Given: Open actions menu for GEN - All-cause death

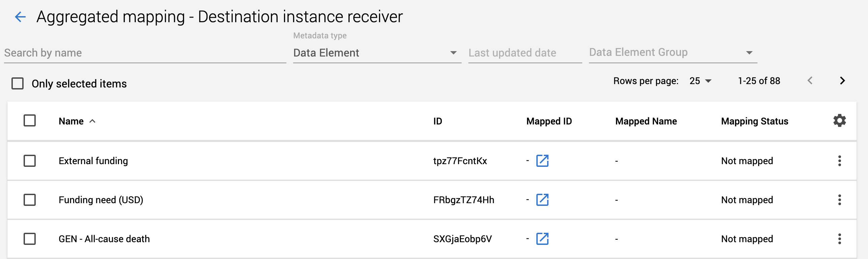Looking at the screenshot, I should [840, 239].
